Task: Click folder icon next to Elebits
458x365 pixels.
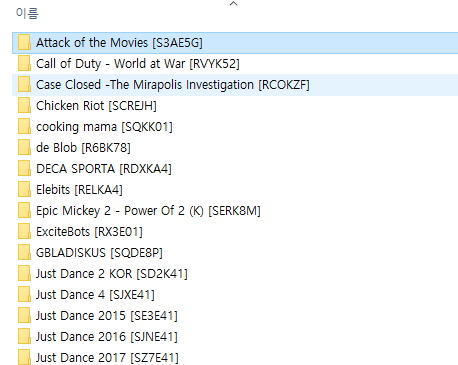Action: [x=24, y=190]
